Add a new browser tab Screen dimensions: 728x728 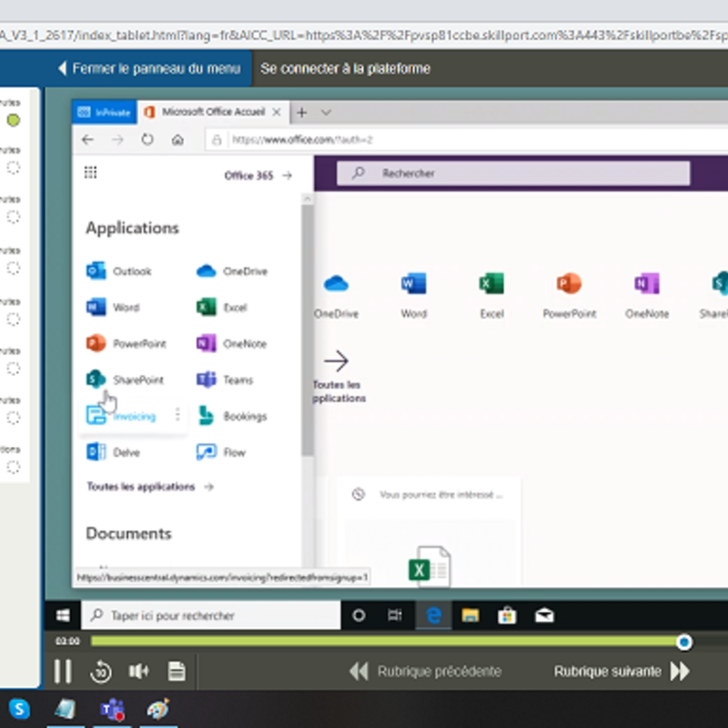pos(302,112)
